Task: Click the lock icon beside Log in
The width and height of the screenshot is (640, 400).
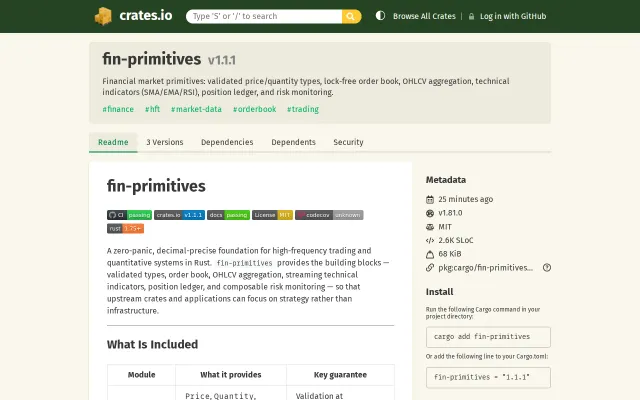Action: coord(471,16)
